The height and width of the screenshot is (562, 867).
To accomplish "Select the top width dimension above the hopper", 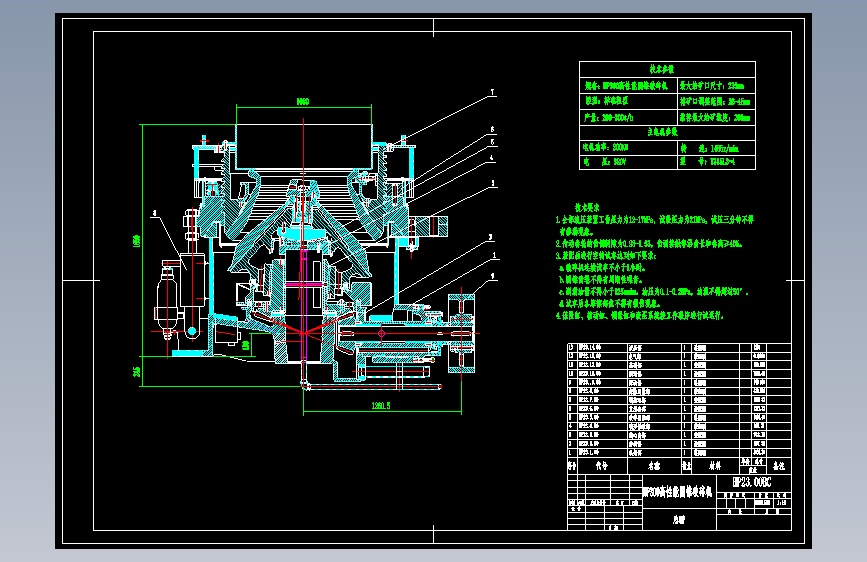I will point(302,101).
